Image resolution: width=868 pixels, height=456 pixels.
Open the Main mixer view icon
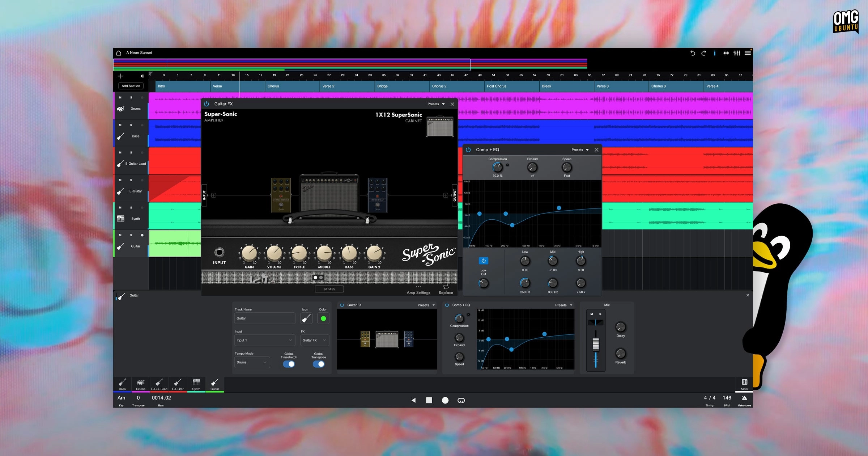[744, 382]
